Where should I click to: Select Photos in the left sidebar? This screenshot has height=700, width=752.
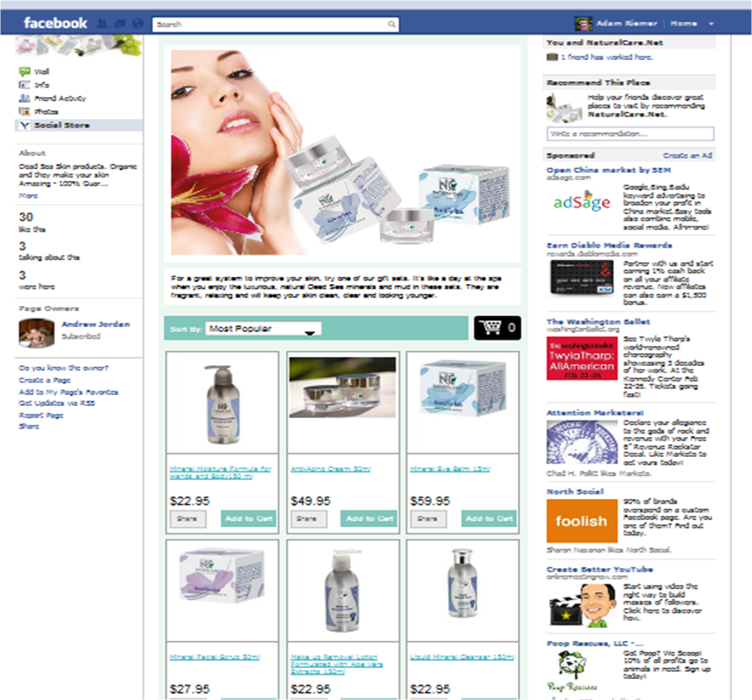(x=46, y=111)
